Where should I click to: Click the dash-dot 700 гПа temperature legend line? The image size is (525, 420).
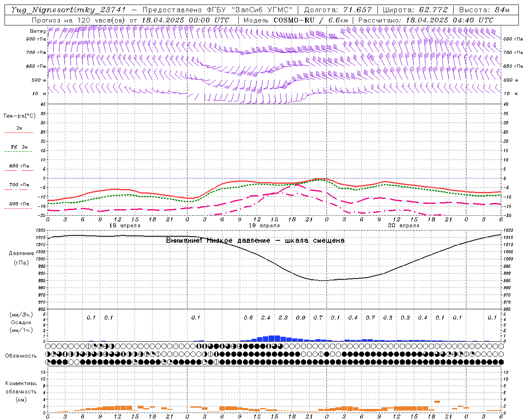coord(18,189)
